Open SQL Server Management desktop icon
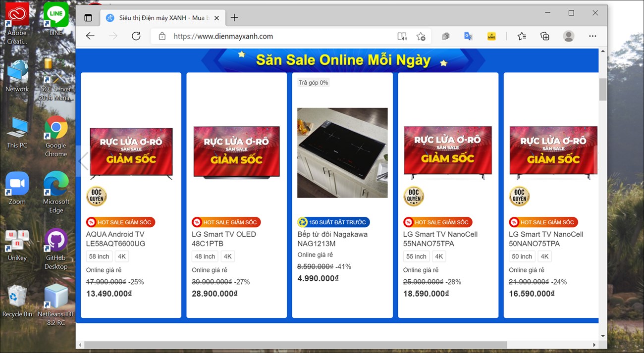Viewport: 644px width, 353px height. pos(56,80)
